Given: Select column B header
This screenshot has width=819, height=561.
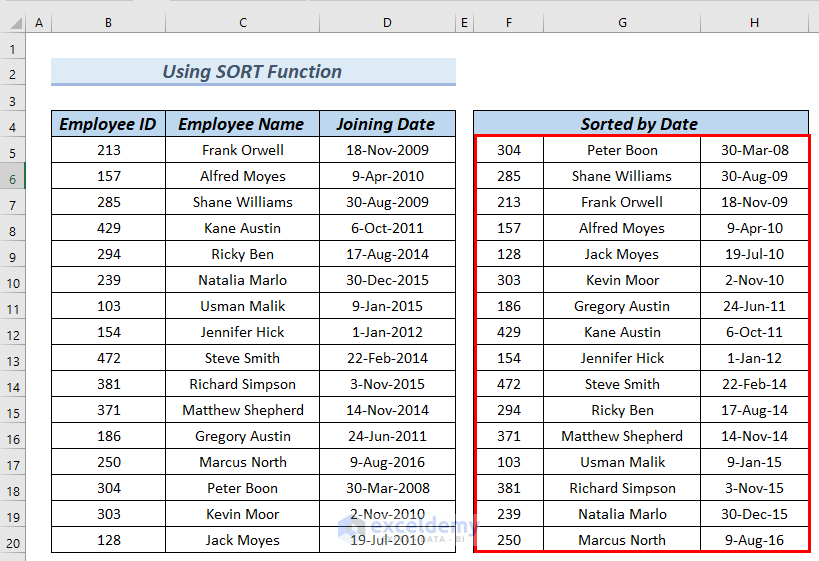Looking at the screenshot, I should click(x=108, y=22).
